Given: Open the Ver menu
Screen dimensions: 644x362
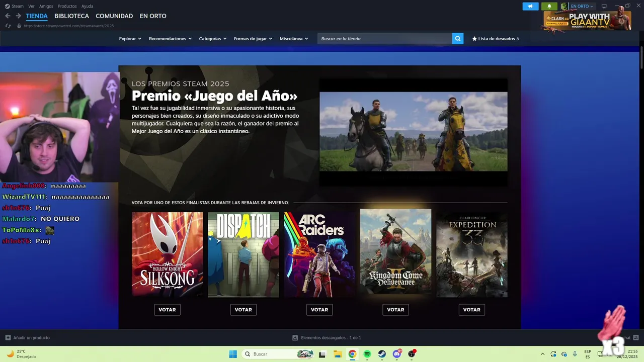Looking at the screenshot, I should coord(31,6).
